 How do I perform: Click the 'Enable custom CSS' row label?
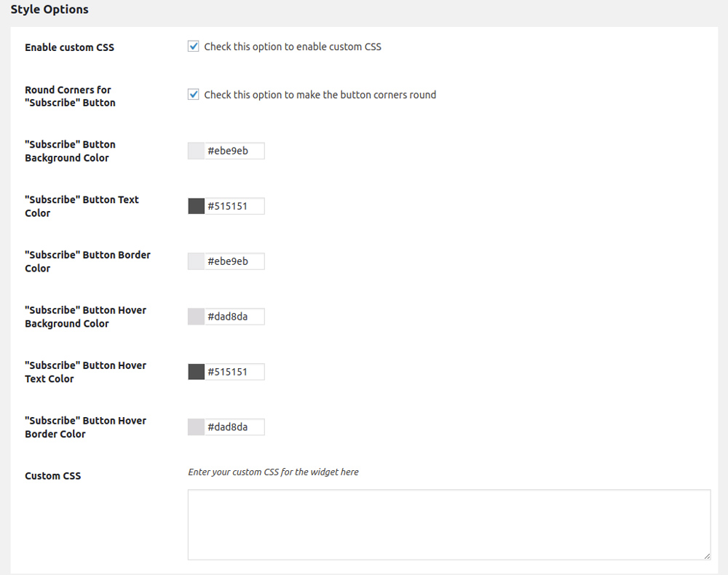point(69,47)
